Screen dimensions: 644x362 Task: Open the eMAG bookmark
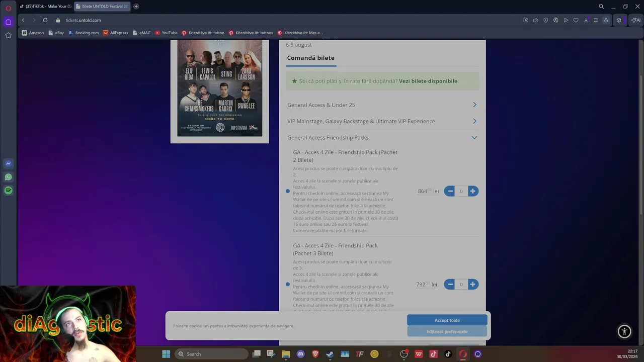click(x=141, y=33)
